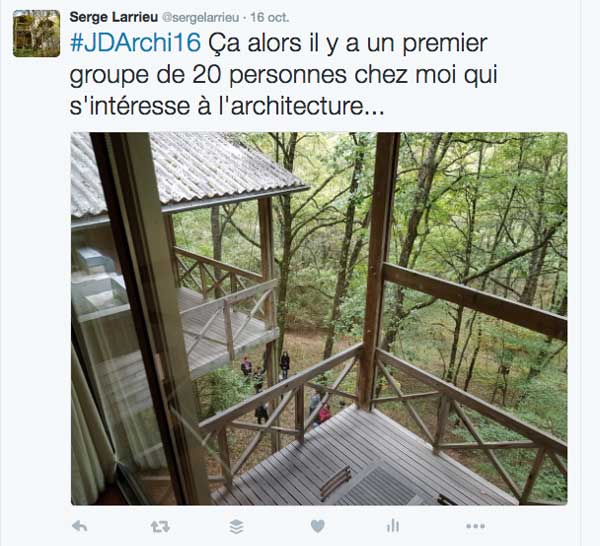The height and width of the screenshot is (546, 600).
Task: Like the tweet with the heart icon
Action: (318, 526)
